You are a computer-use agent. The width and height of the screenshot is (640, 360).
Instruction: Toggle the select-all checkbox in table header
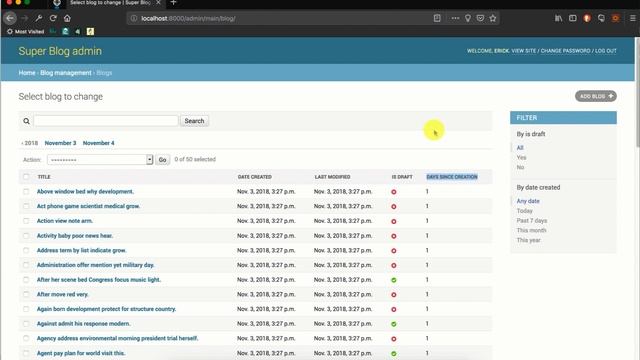click(x=26, y=177)
